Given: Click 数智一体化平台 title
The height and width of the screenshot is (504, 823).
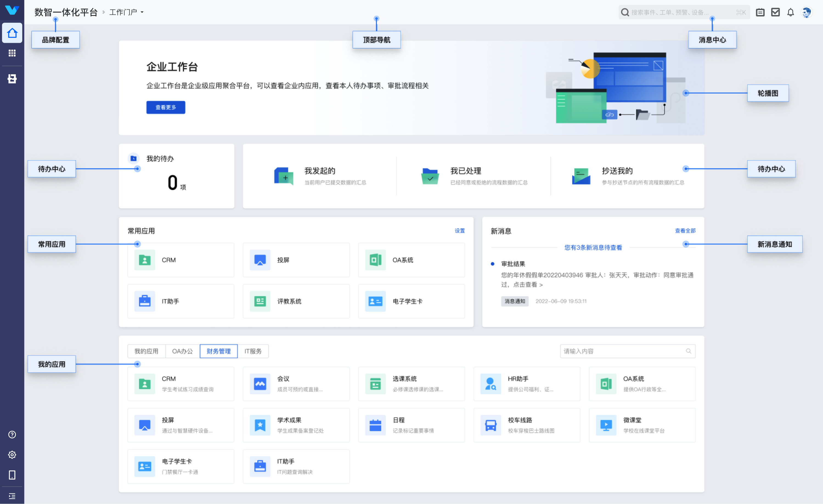Looking at the screenshot, I should click(66, 12).
